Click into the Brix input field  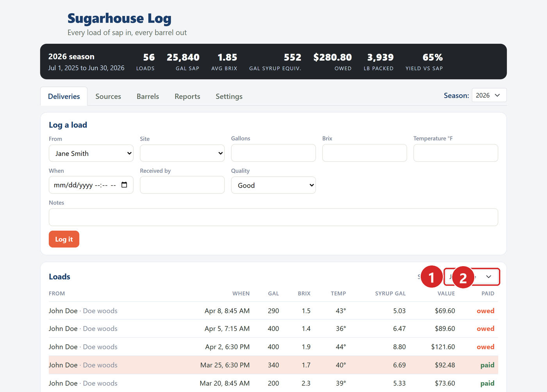coord(365,153)
